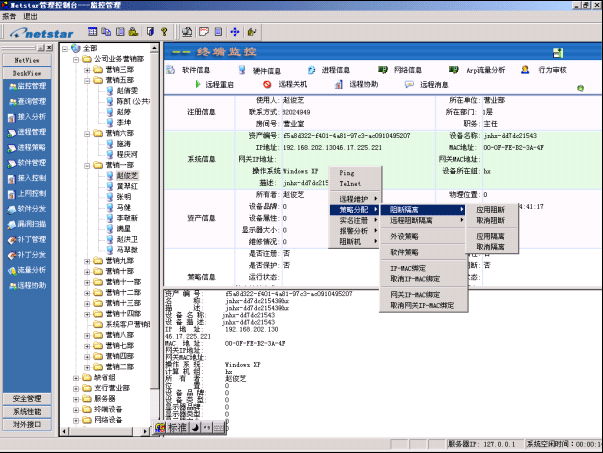This screenshot has width=603, height=453.
Task: Select terminal 赵洪卫 in the tree
Action: [x=127, y=239]
